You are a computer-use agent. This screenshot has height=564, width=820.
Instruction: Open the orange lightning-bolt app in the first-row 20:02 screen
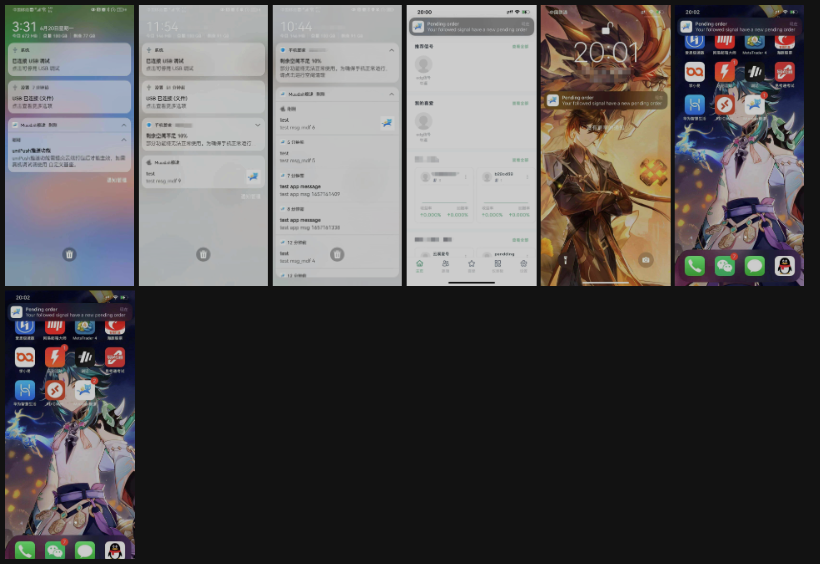pos(724,72)
